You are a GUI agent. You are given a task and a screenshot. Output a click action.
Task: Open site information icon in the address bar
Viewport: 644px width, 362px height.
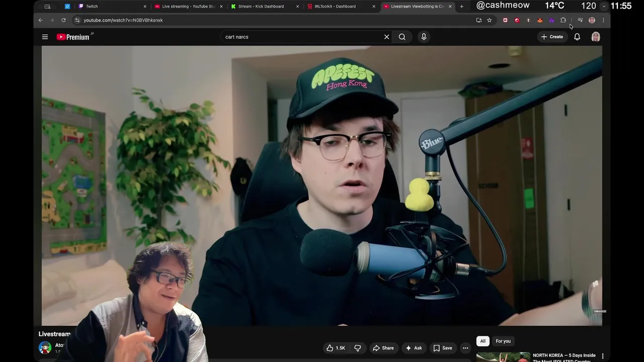[x=77, y=20]
